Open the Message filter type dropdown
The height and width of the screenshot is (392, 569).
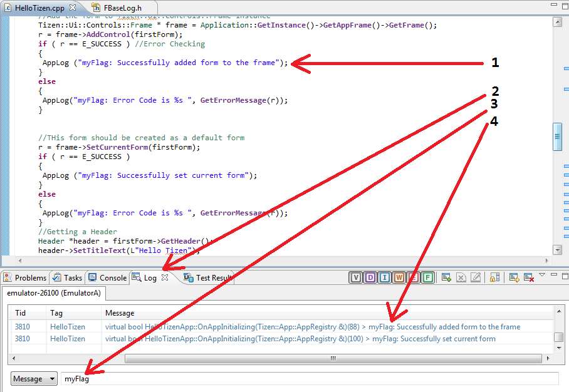[34, 379]
